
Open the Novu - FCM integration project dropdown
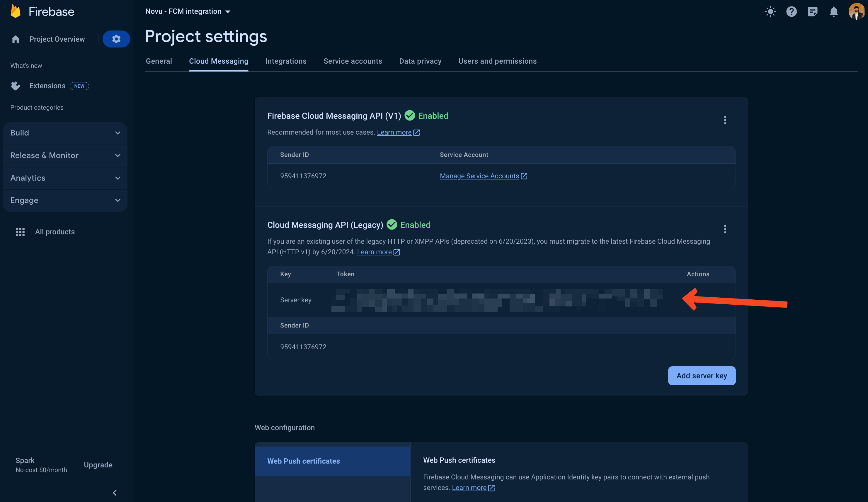click(x=188, y=11)
